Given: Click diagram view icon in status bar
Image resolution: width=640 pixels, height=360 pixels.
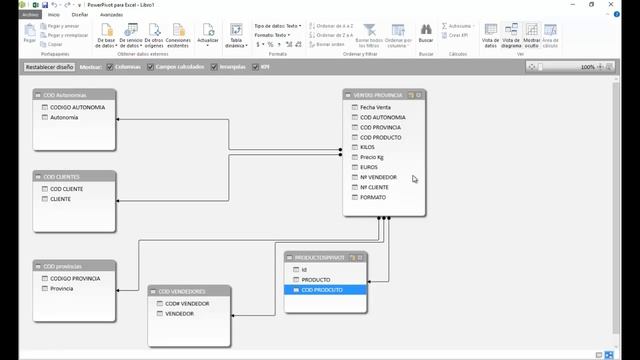Looking at the screenshot, I should click(609, 355).
